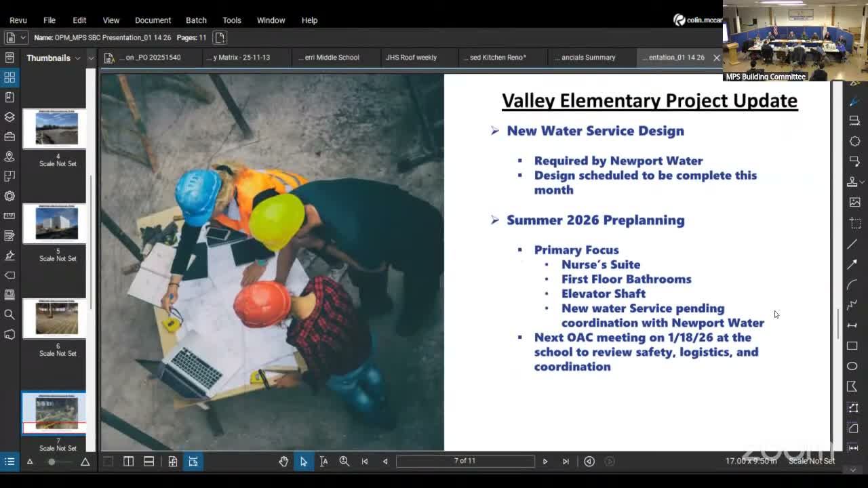Open the Zoom magnifier tool

[344, 461]
